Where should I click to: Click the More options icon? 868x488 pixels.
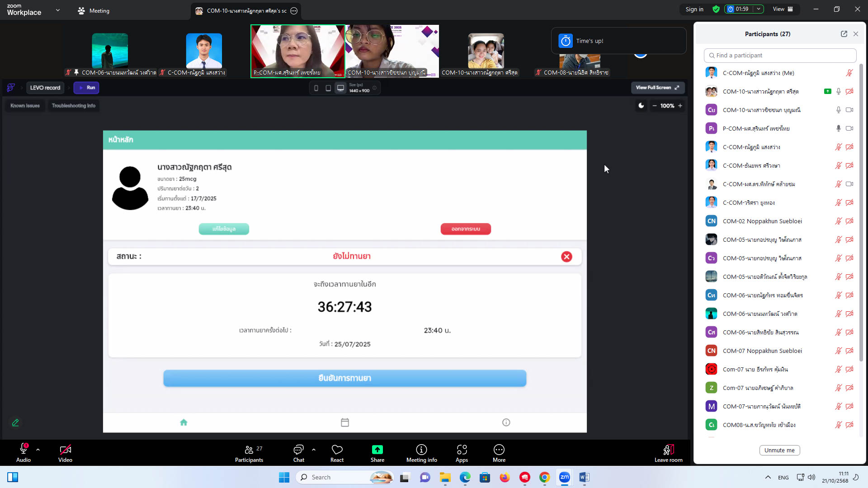[x=499, y=450]
